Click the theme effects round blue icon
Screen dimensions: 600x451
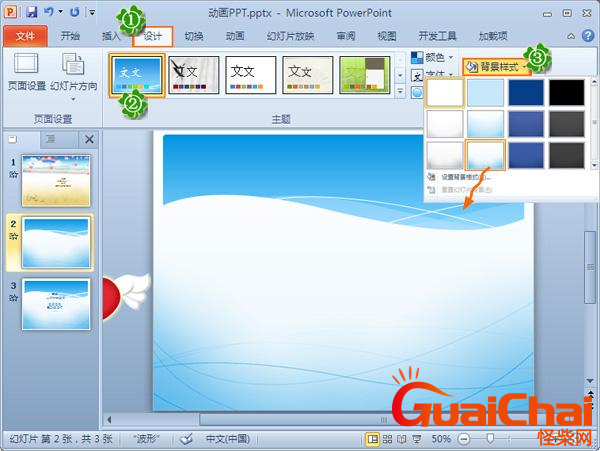tap(417, 92)
